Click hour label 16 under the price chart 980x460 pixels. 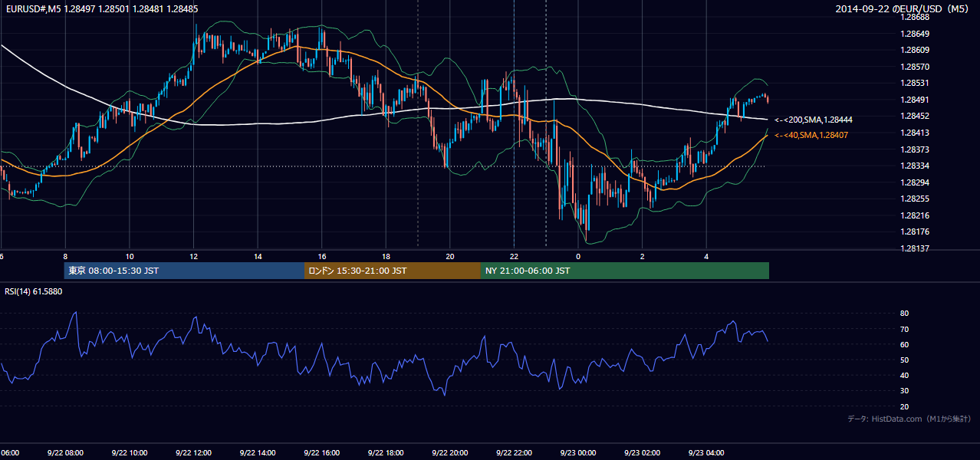click(x=322, y=256)
